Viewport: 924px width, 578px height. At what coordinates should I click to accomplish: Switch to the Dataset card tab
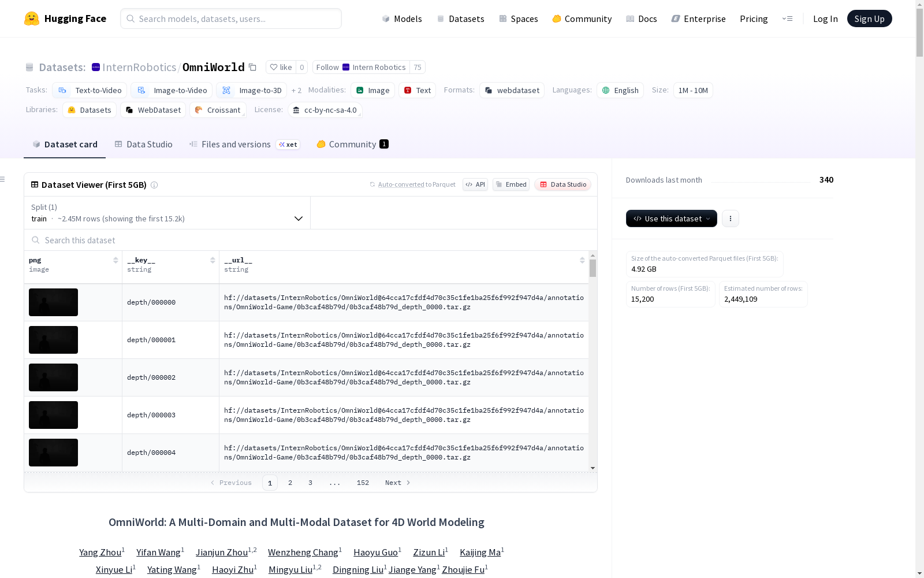(65, 144)
